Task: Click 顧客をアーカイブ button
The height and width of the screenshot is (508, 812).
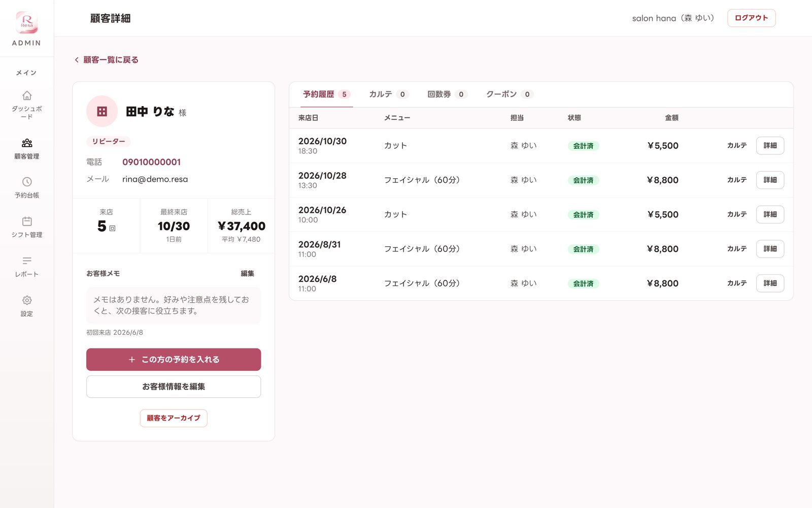Action: click(x=174, y=418)
